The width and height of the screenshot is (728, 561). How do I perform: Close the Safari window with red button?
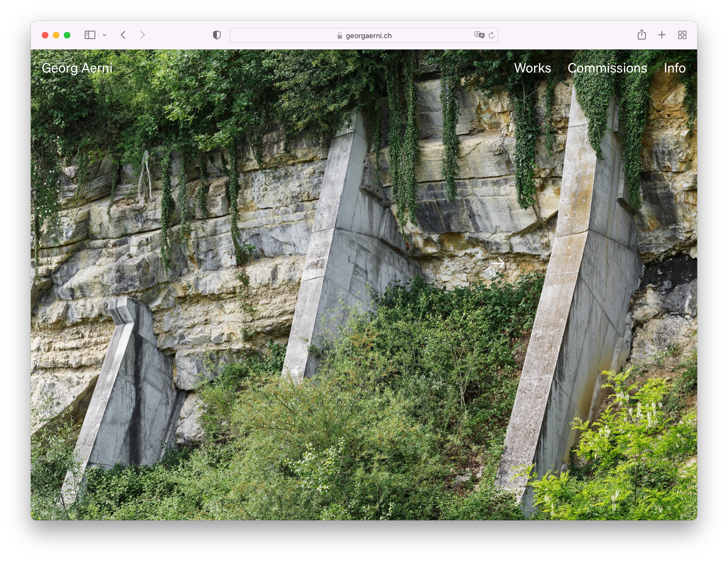(x=45, y=35)
